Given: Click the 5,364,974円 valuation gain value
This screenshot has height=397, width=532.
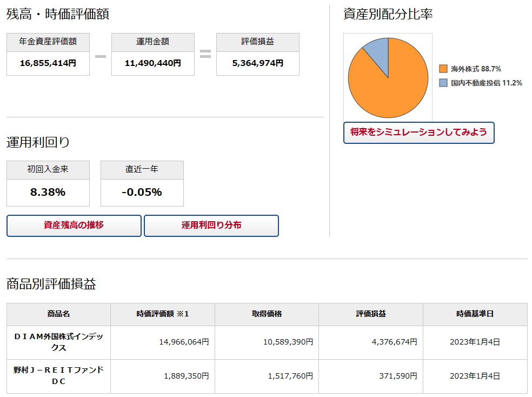Looking at the screenshot, I should click(x=258, y=63).
